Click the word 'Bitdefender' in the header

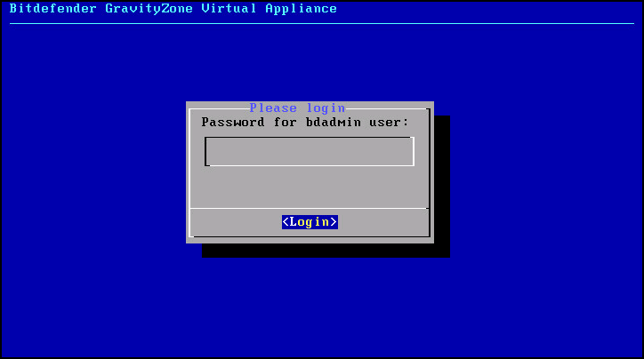pyautogui.click(x=52, y=9)
